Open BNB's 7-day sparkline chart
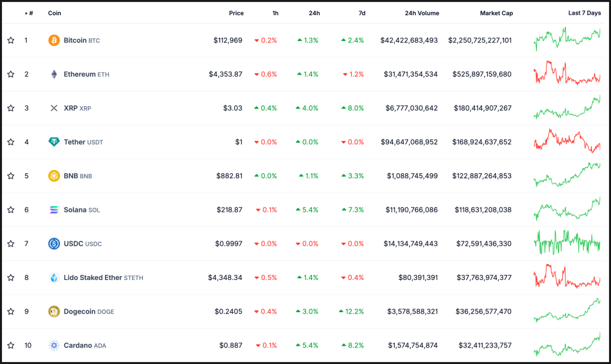The image size is (611, 364). point(567,174)
